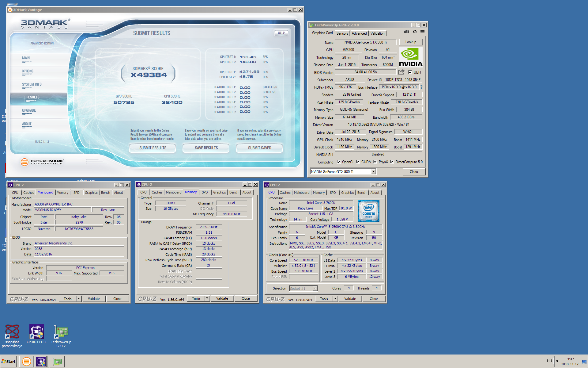This screenshot has width=588, height=368.
Task: Click the Bus Interface question mark icon
Action: point(421,87)
